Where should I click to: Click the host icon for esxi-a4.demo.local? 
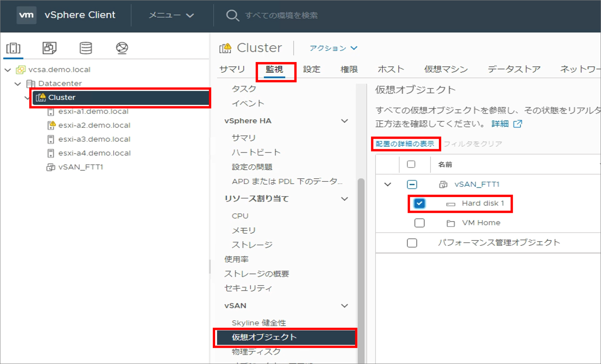51,153
